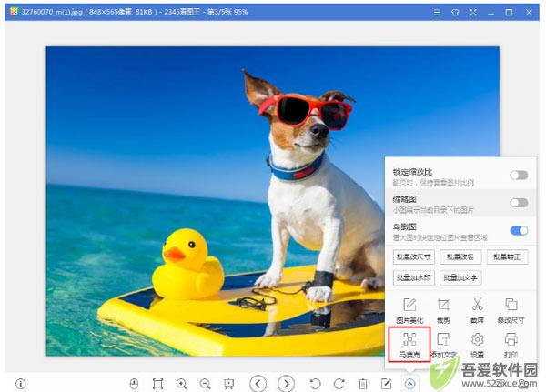Open the 马赛克 mosaic tool
The width and height of the screenshot is (546, 392).
409,345
